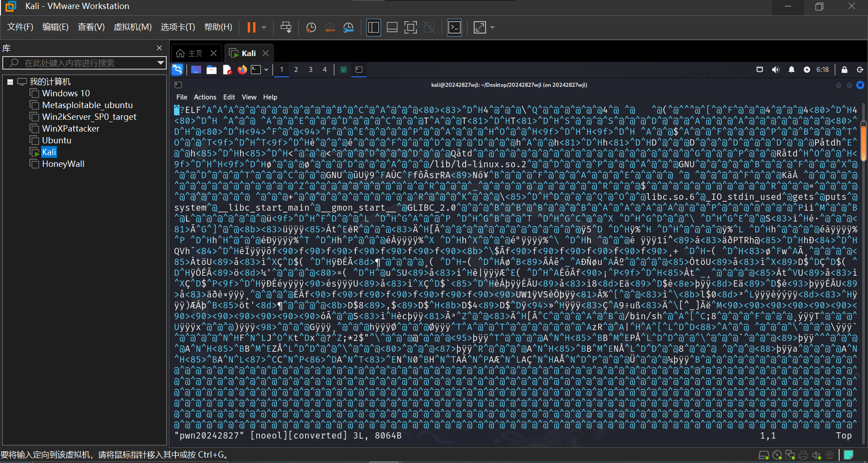
Task: Enter full screen mode
Action: click(x=410, y=28)
